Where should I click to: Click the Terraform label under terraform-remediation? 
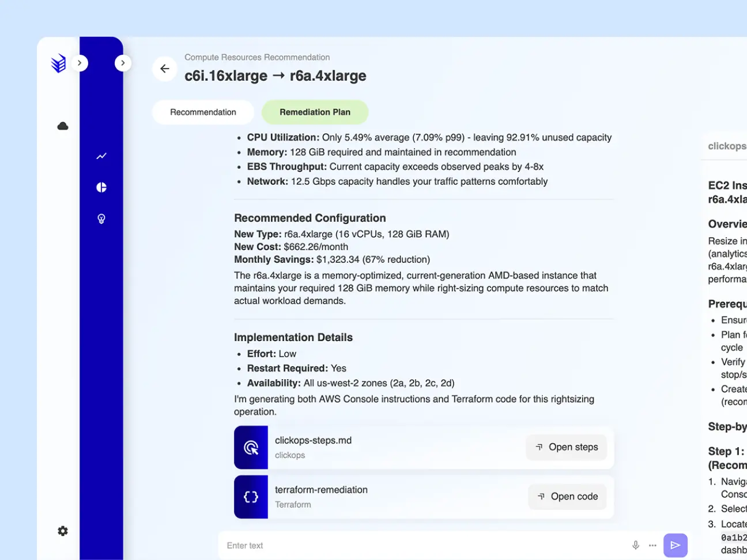[x=293, y=505]
